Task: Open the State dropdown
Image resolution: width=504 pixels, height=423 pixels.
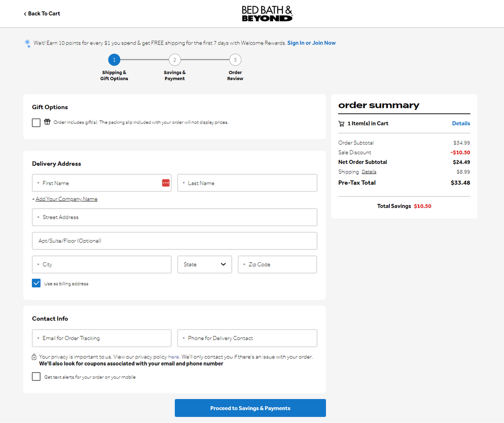Action: [205, 264]
